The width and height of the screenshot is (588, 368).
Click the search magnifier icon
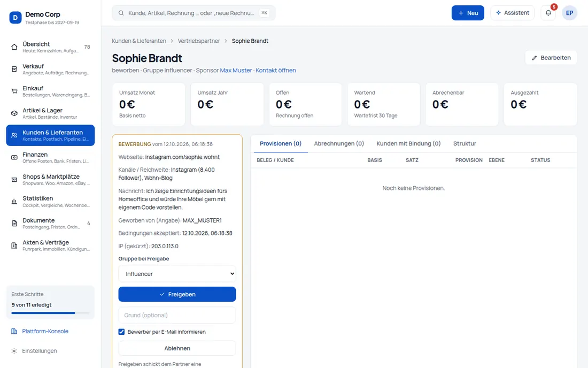click(x=121, y=13)
